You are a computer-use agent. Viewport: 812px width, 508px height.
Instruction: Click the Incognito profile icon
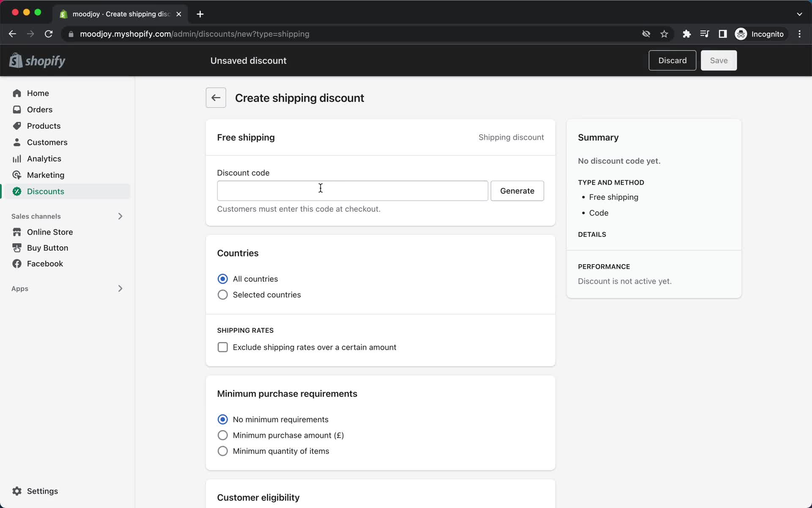pyautogui.click(x=741, y=34)
